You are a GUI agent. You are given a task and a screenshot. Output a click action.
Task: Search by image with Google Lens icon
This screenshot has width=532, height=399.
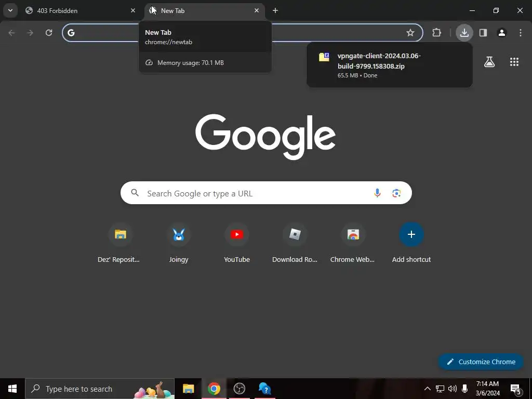[x=396, y=193]
